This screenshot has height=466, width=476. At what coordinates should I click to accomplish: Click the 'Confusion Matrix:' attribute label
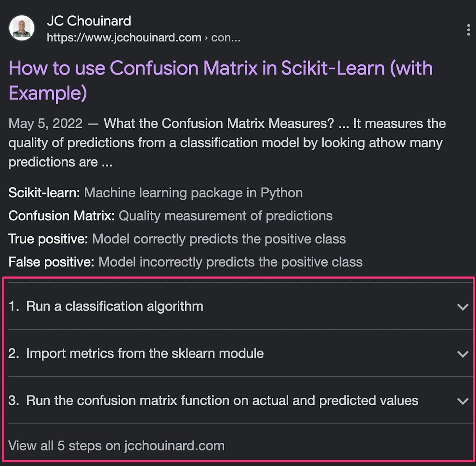click(x=61, y=216)
